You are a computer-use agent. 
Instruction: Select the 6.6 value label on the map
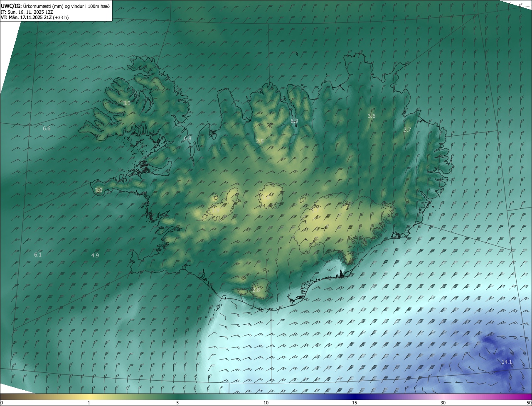coord(47,129)
